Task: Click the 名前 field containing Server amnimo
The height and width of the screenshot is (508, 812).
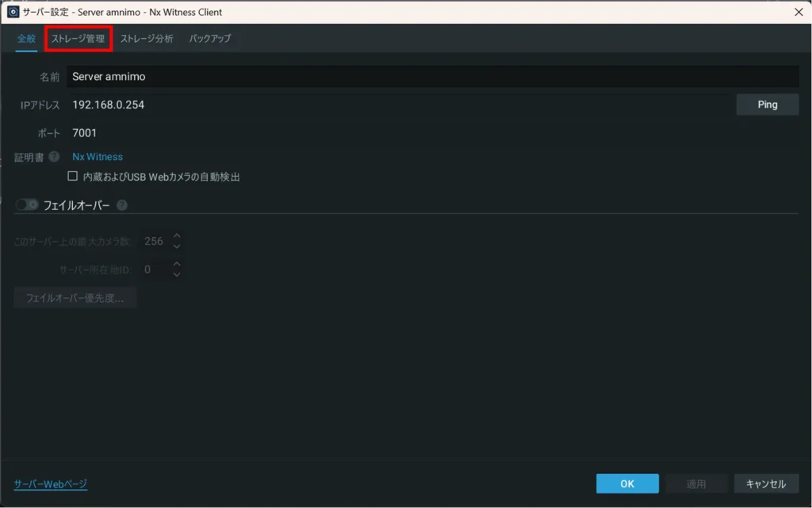Action: click(432, 77)
